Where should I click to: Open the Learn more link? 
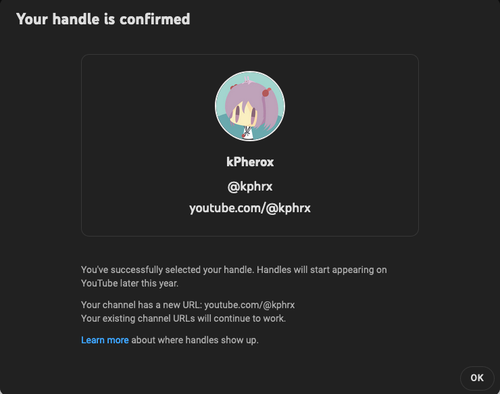tap(105, 340)
